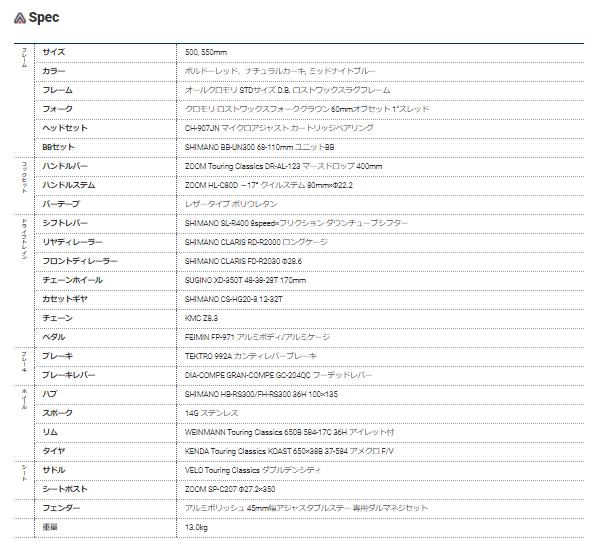Viewport: 607px width, 559px height.
Task: Click the ハンドルバー row label
Action: pos(65,166)
